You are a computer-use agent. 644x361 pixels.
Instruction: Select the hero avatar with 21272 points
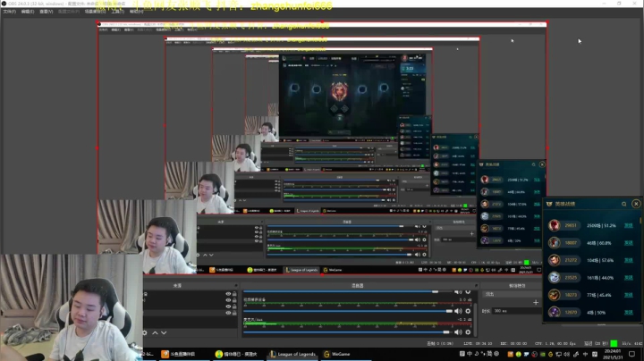coord(554,260)
